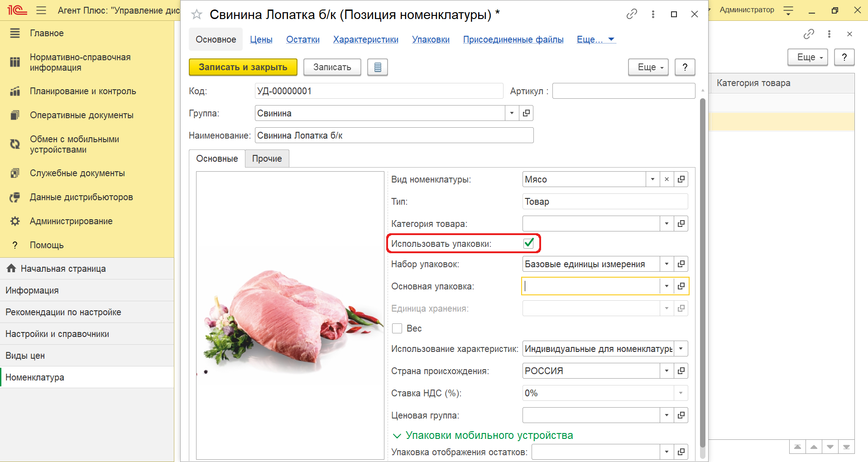Open Группа Свинина in separate form
This screenshot has height=462, width=868.
526,113
